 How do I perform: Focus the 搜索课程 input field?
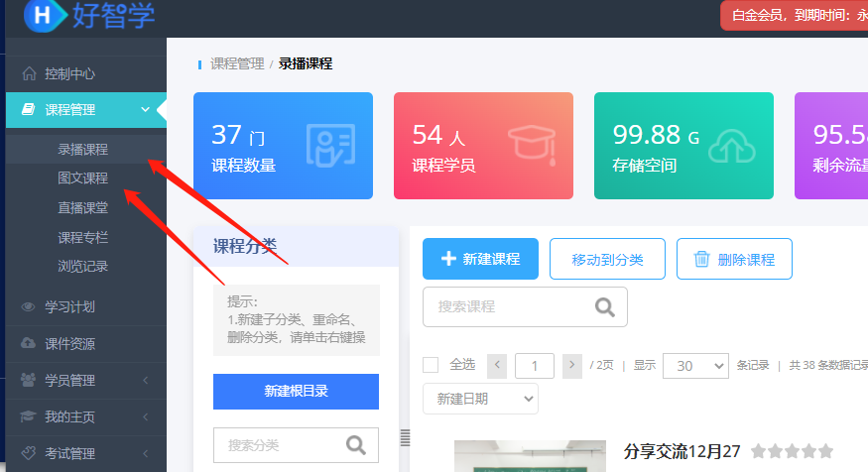(525, 306)
